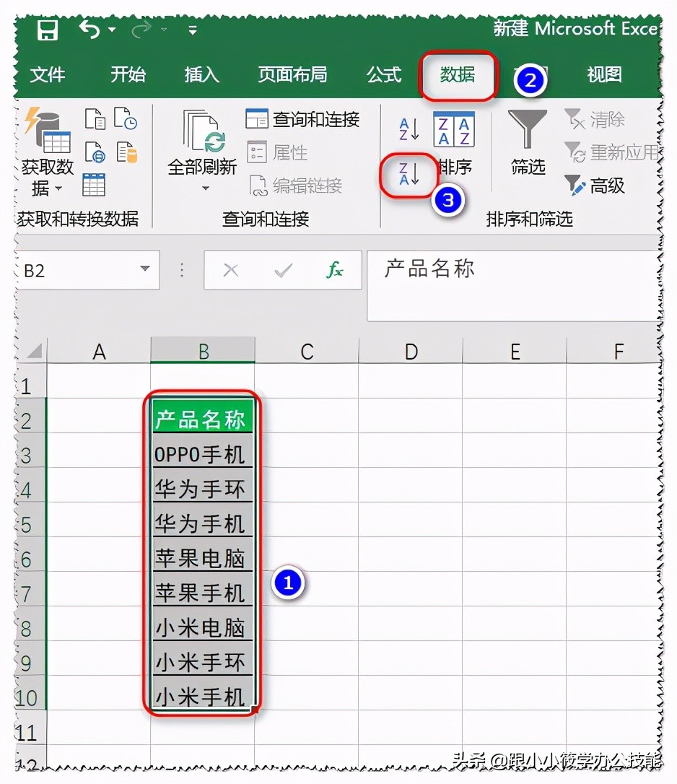Click cell OPPO手机
The width and height of the screenshot is (677, 784).
click(203, 450)
